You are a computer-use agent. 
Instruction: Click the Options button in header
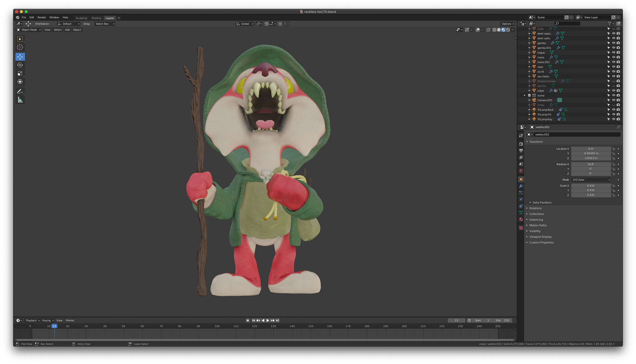click(507, 24)
